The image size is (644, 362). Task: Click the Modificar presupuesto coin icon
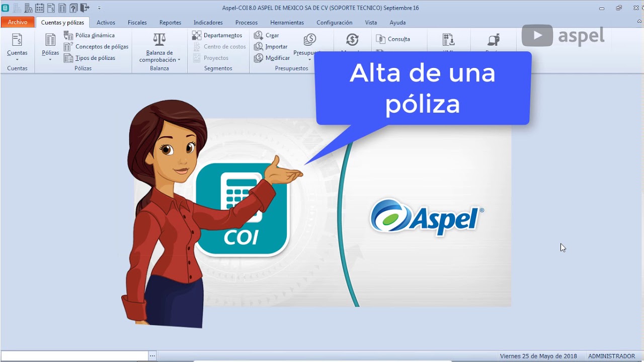tap(259, 58)
